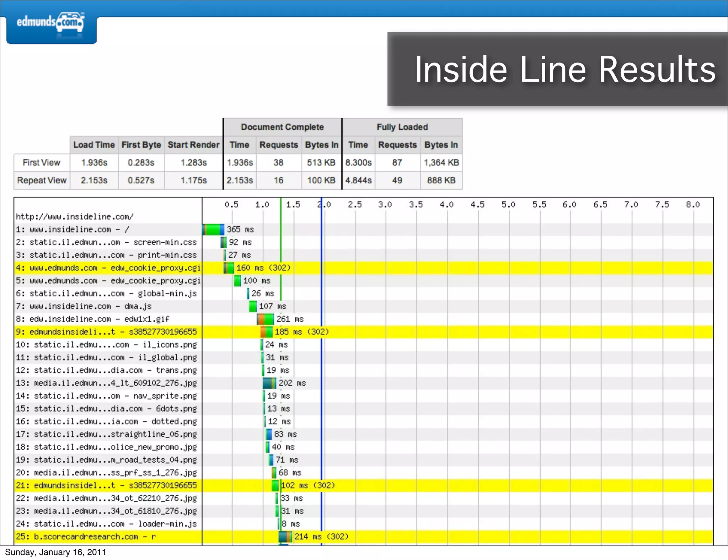This screenshot has width=728, height=560.
Task: Click request row '1: www.insideline.com - /'
Action: point(363,229)
